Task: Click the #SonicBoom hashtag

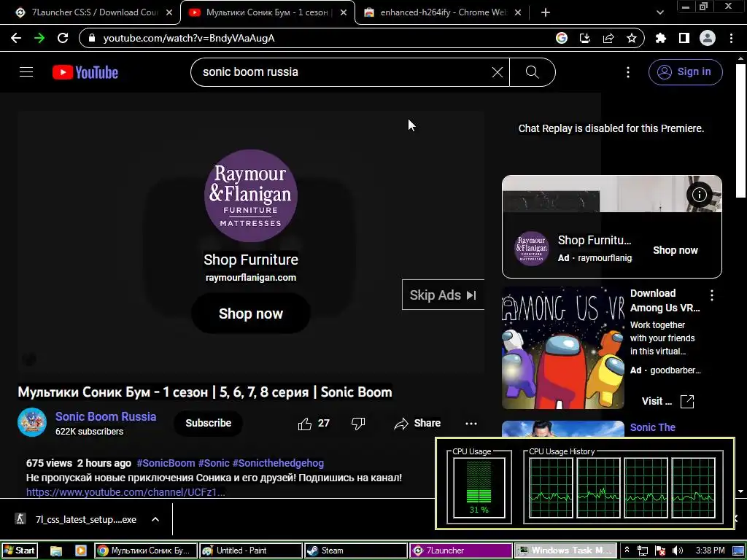Action: [x=166, y=463]
